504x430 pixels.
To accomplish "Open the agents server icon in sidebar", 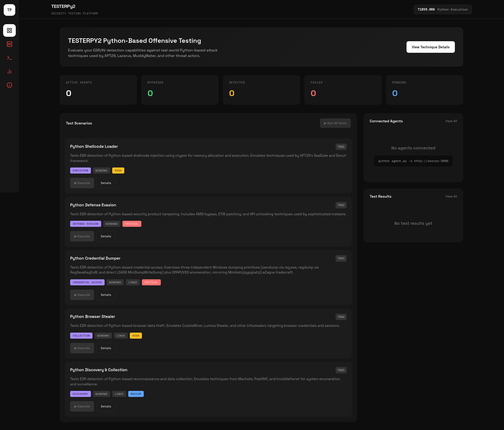I will click(9, 44).
